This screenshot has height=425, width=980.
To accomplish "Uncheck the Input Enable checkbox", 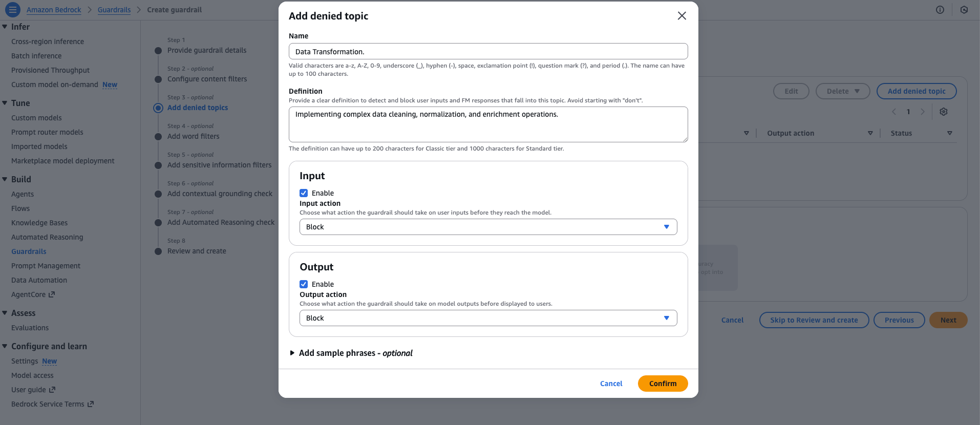I will pyautogui.click(x=304, y=193).
